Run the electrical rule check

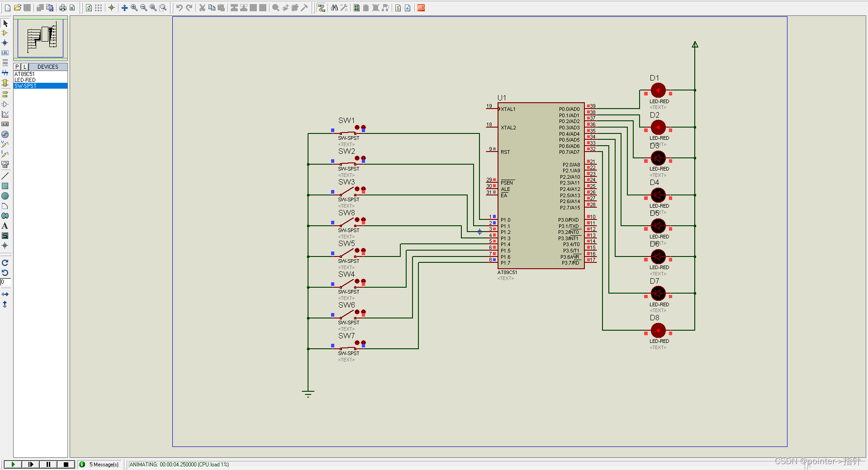408,8
